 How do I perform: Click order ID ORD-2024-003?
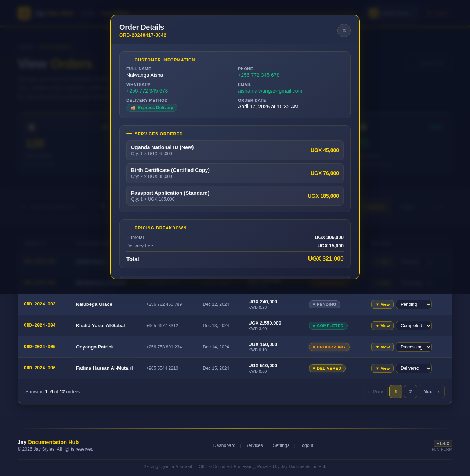click(40, 304)
